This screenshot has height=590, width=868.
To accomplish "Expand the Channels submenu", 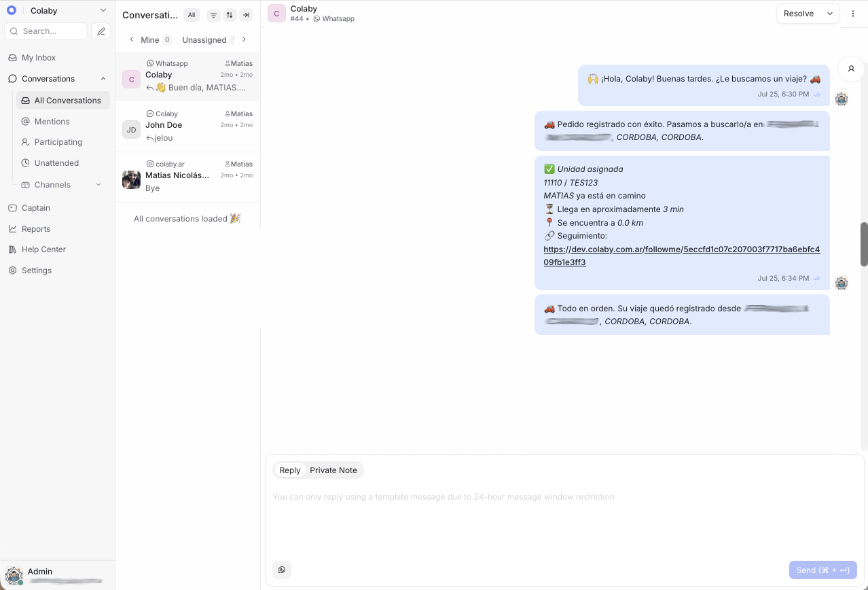I will pos(98,185).
